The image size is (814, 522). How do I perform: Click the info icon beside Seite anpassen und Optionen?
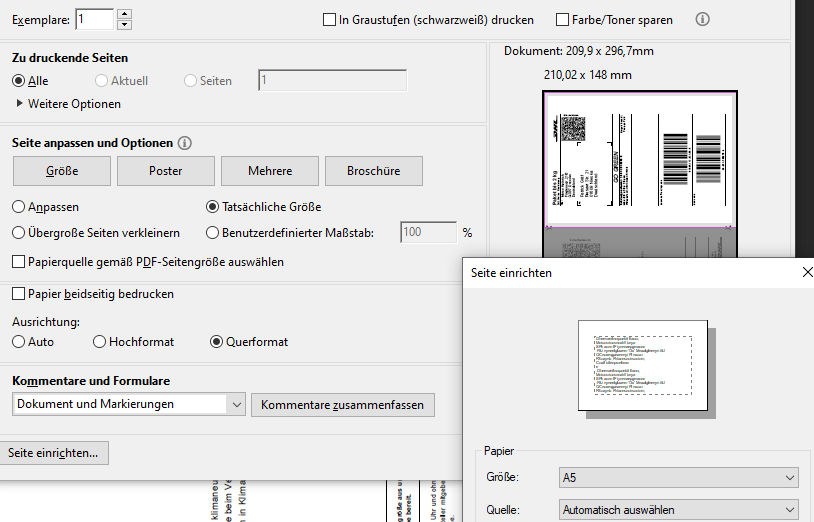click(x=184, y=143)
